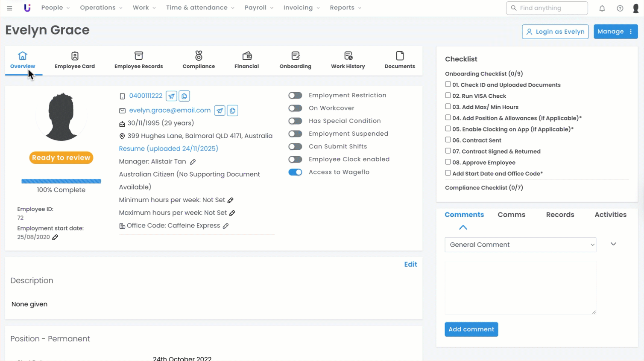This screenshot has width=644, height=361.
Task: Expand the Payroll menu
Action: (x=258, y=8)
